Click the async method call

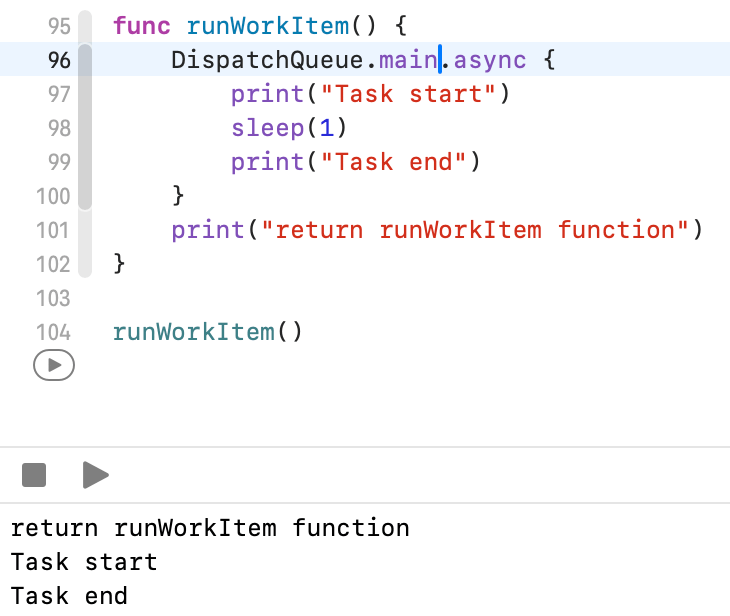[x=490, y=60]
